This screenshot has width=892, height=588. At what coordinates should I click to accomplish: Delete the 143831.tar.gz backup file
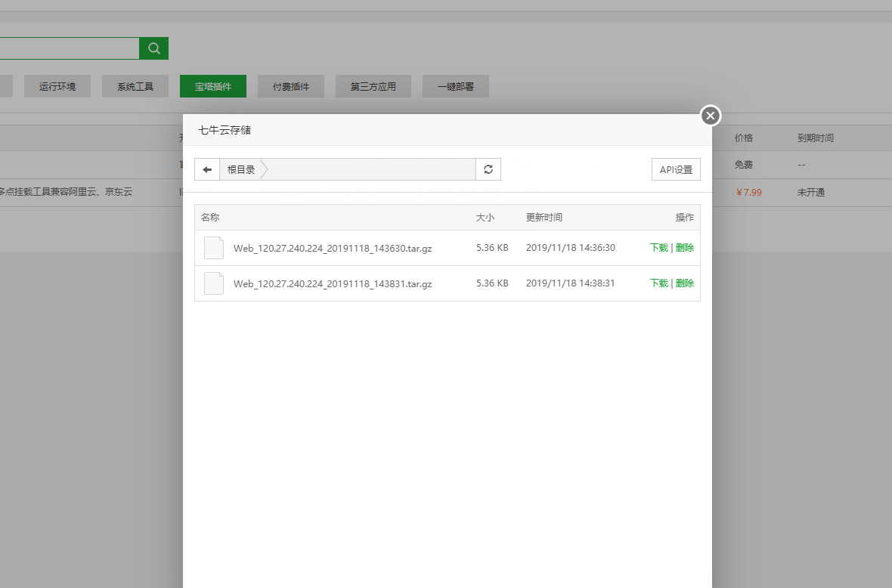click(x=684, y=283)
